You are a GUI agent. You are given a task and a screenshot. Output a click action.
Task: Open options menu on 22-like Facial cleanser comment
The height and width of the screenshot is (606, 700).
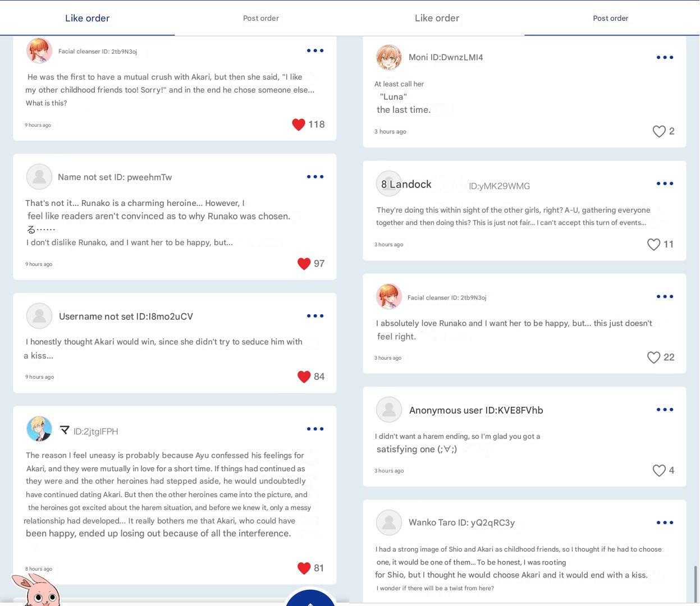click(x=665, y=296)
